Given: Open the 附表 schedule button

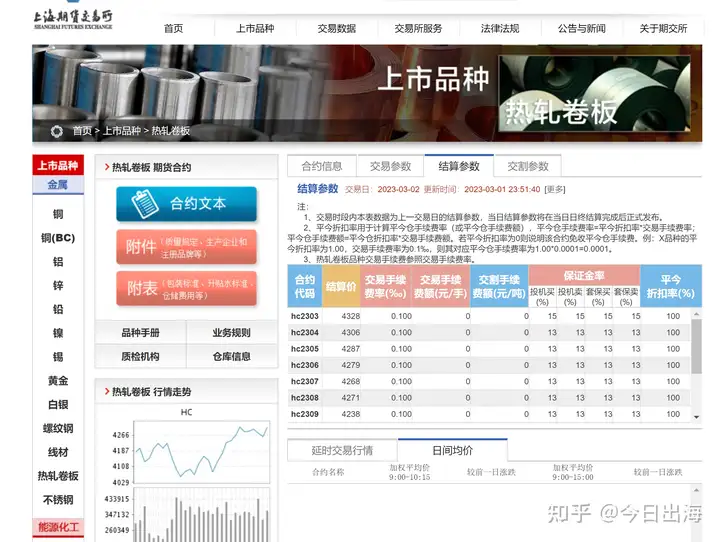Looking at the screenshot, I should coord(186,288).
